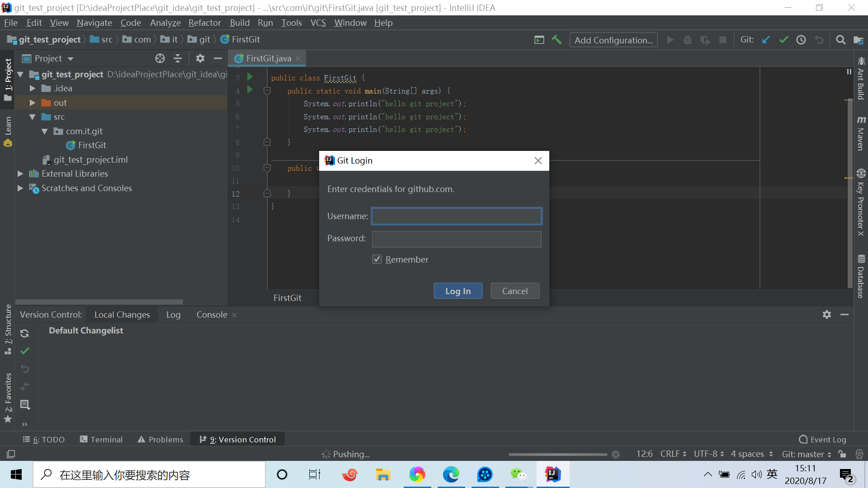Expand the out folder
This screenshot has width=868, height=488.
(33, 103)
